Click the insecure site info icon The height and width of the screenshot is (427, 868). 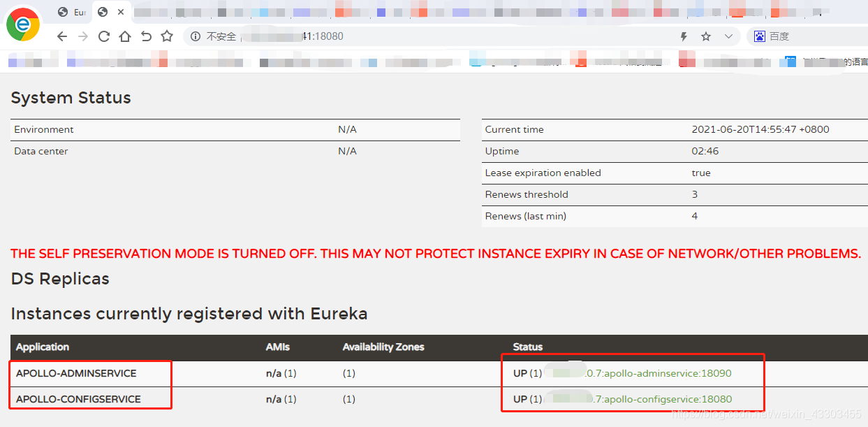click(196, 36)
